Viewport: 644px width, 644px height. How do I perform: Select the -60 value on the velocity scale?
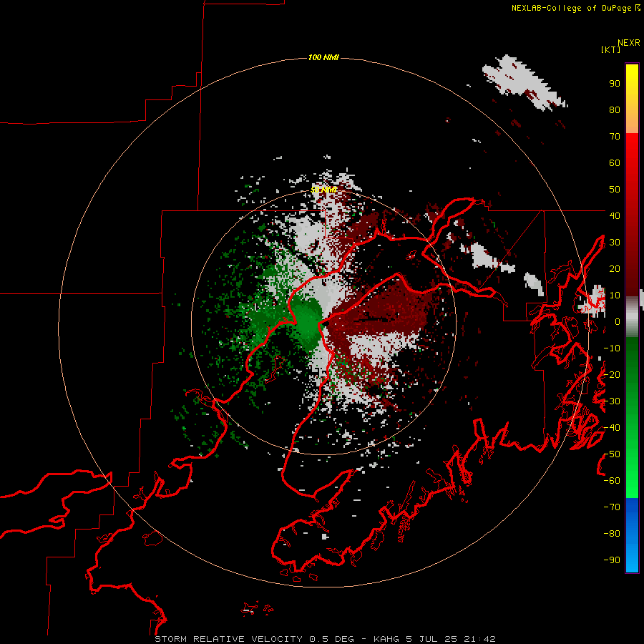click(x=612, y=481)
